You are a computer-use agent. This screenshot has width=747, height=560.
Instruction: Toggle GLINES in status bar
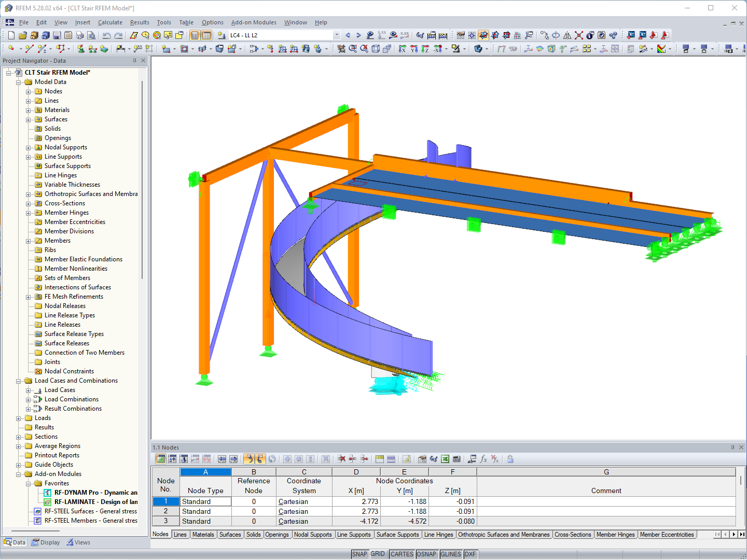tap(451, 554)
